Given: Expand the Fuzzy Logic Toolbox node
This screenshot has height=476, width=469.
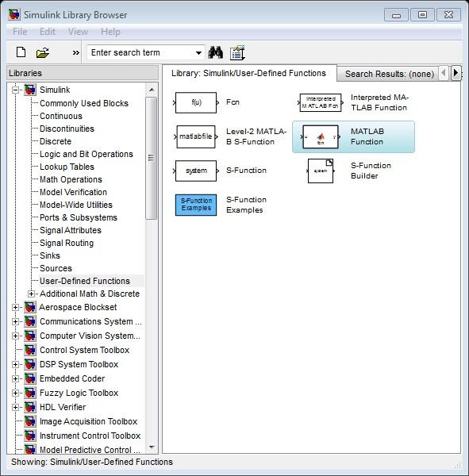Looking at the screenshot, I should [15, 393].
